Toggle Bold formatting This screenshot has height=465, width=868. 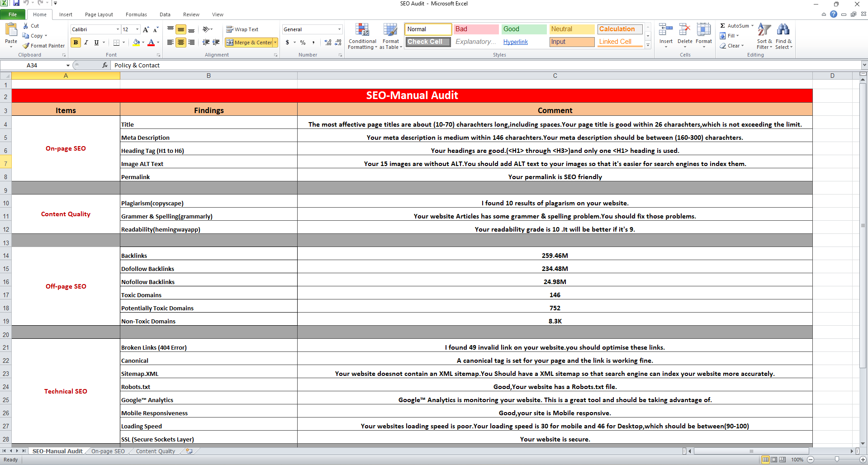[76, 43]
